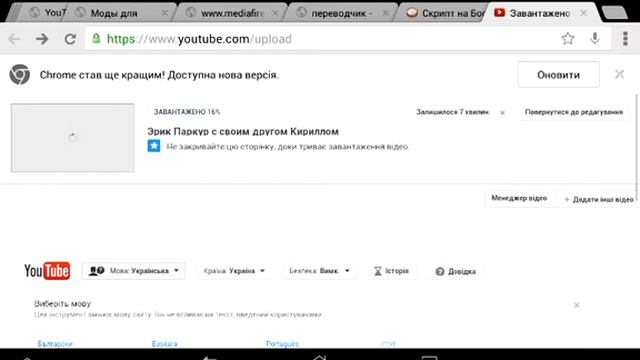640x360 pixels.
Task: Open Менеджер відео
Action: coord(519,198)
